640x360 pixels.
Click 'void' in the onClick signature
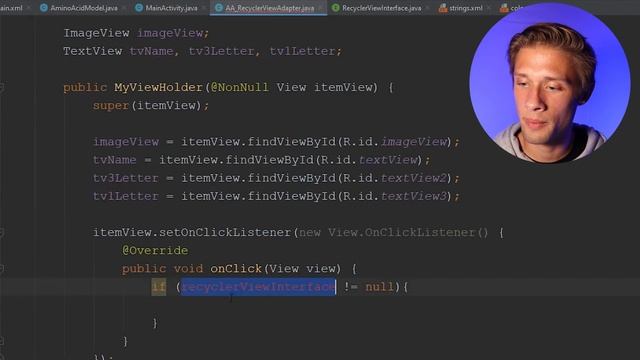coord(188,269)
